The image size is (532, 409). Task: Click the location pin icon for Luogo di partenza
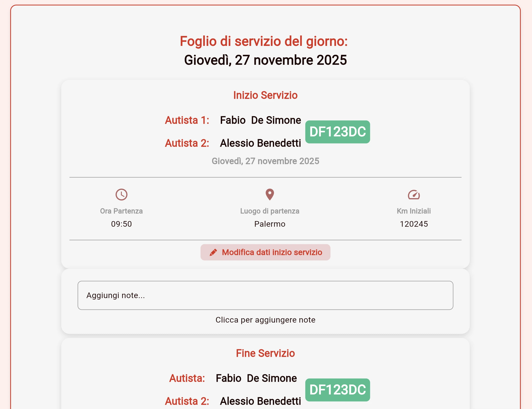(270, 195)
